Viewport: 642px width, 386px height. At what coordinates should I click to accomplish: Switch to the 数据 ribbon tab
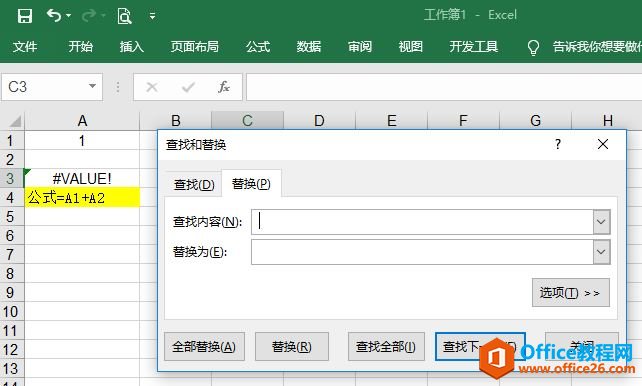[x=309, y=47]
